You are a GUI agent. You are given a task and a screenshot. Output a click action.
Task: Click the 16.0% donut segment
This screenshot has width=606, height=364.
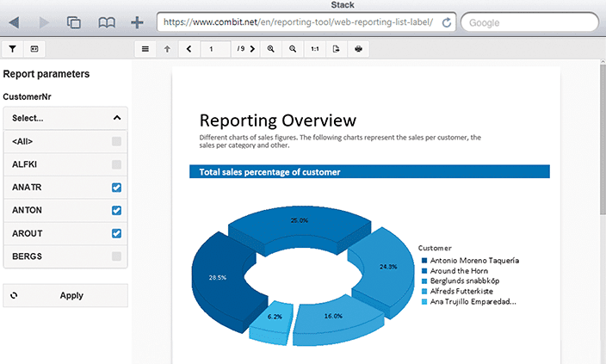(x=333, y=316)
